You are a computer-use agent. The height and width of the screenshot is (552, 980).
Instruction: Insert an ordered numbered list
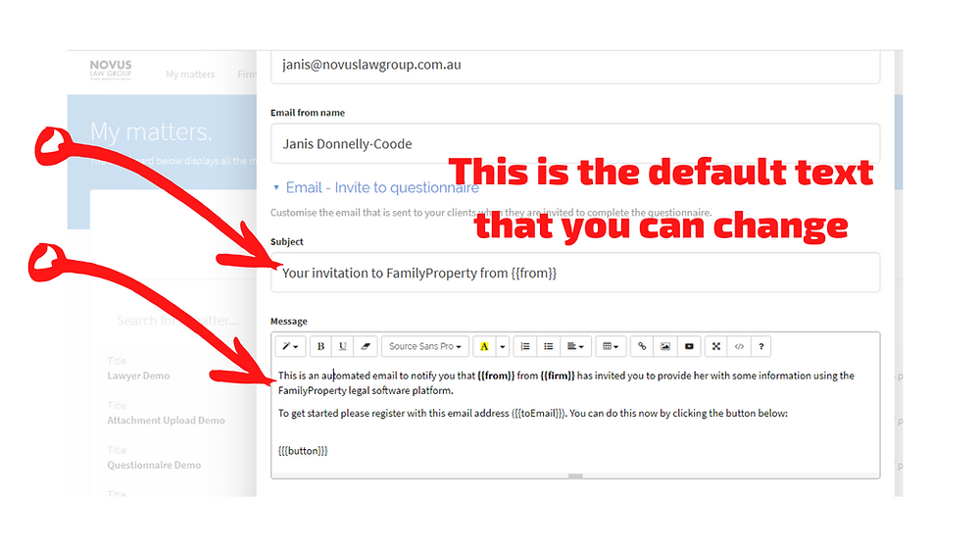coord(525,346)
